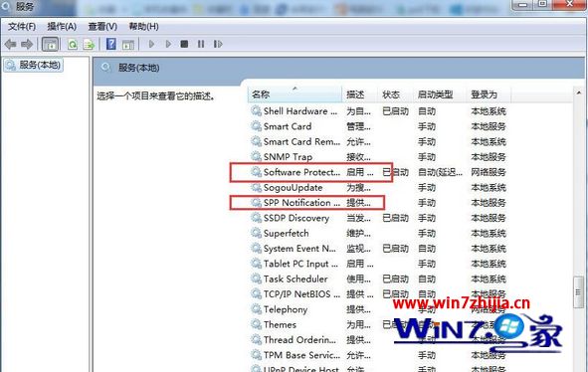Select the SPP Notification service

tap(301, 203)
